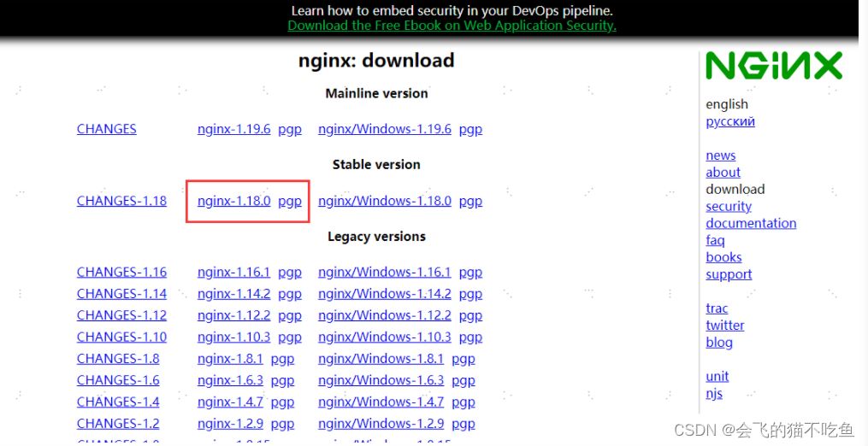Open pgp signature for nginx-1.19.6
The height and width of the screenshot is (446, 868).
click(x=290, y=130)
